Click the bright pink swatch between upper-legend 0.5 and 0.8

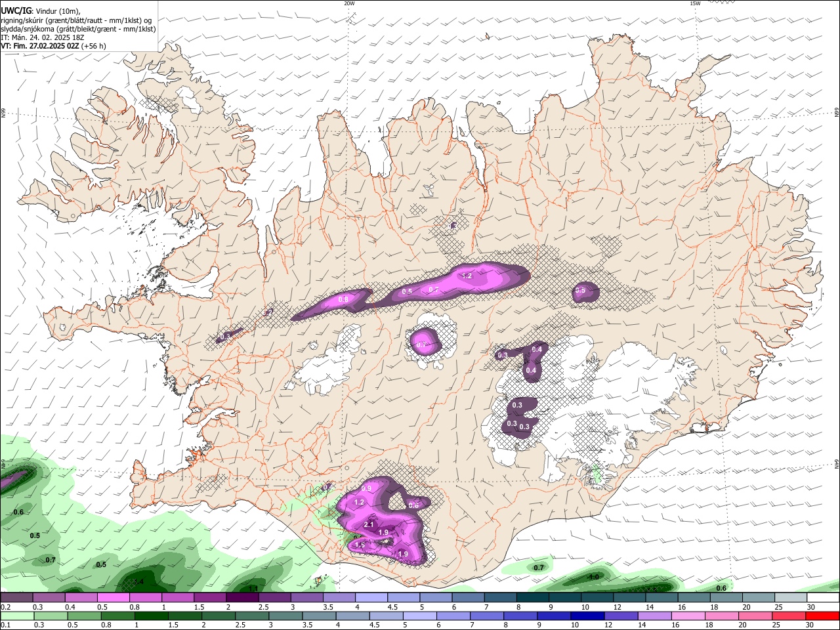coord(114,597)
